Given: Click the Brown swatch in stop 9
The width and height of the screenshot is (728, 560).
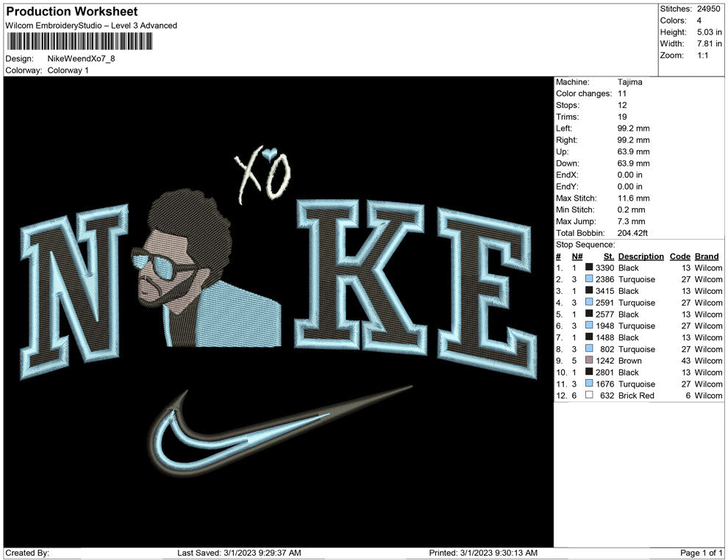Looking at the screenshot, I should coord(589,360).
